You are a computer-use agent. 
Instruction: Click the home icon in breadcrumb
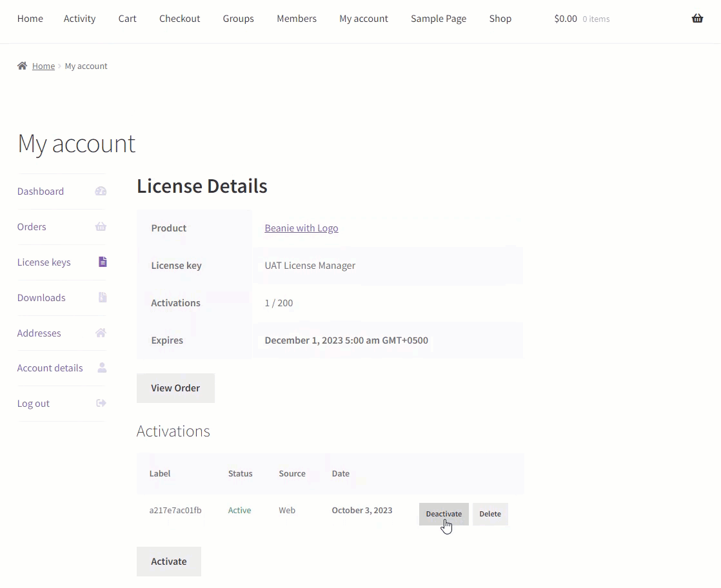(x=23, y=66)
